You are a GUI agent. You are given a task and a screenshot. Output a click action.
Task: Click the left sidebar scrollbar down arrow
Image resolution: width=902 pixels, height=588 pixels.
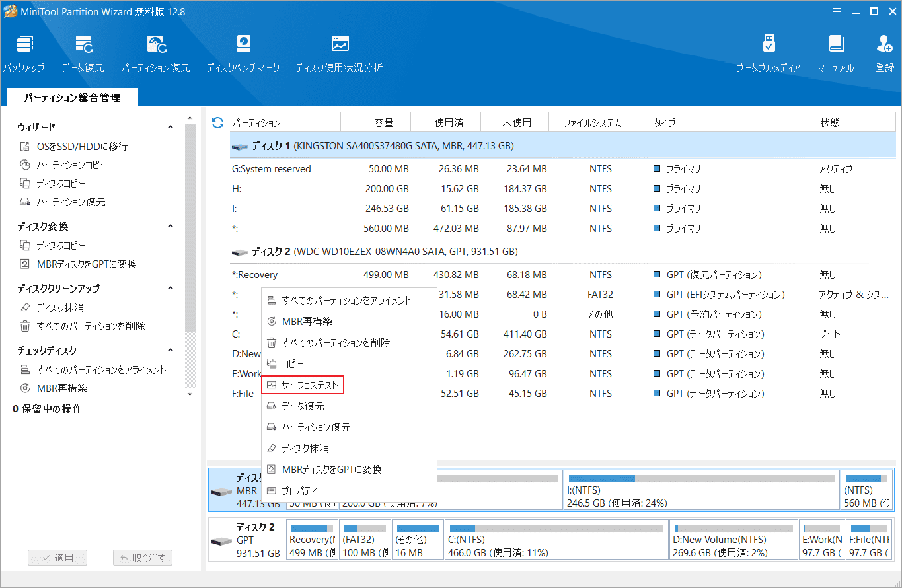[190, 395]
